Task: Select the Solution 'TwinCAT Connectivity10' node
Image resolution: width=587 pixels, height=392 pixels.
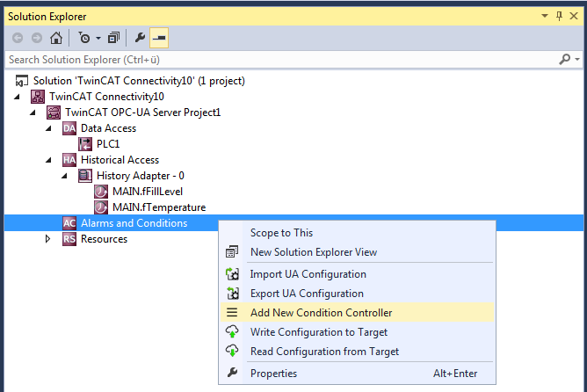Action: tap(139, 81)
